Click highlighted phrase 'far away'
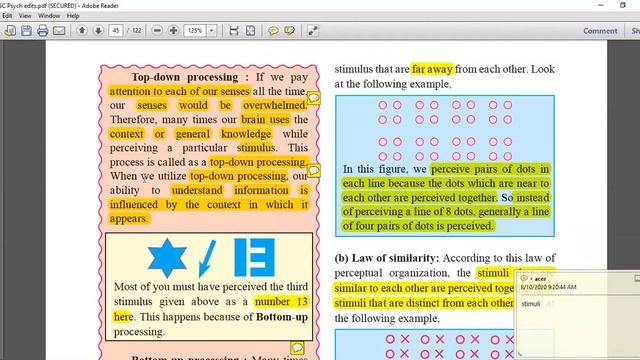Viewport: 640px width, 360px height. tap(432, 69)
